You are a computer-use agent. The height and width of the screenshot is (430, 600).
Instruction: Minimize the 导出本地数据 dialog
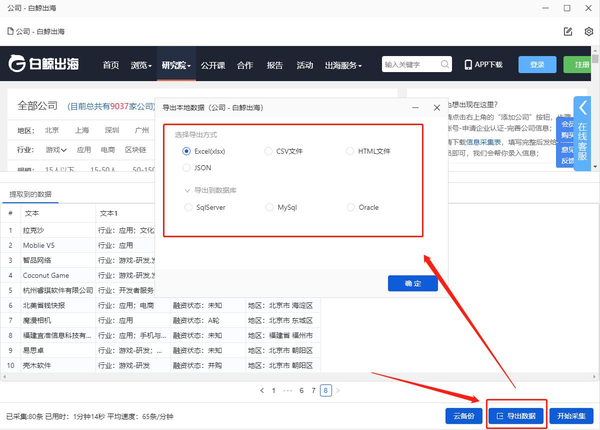point(416,108)
